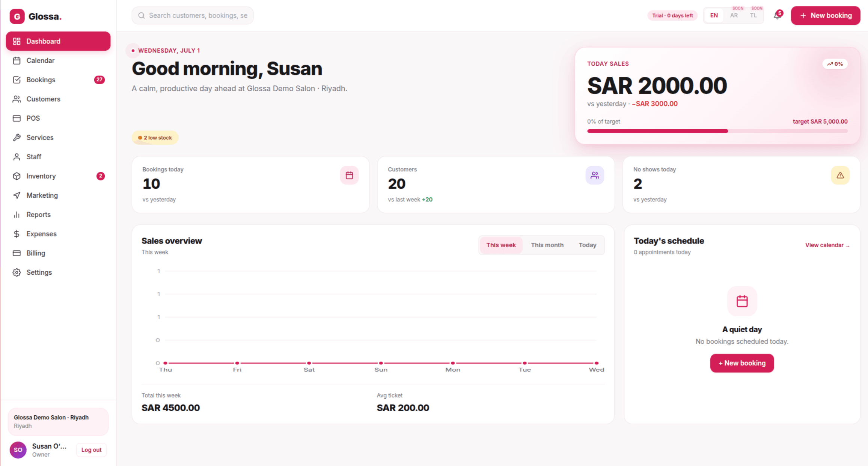Click the Staff person icon
This screenshot has height=466, width=868.
click(17, 157)
